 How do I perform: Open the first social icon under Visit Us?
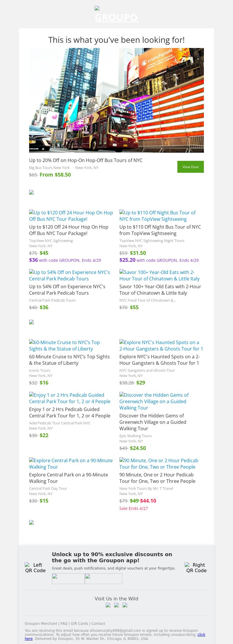point(108,605)
